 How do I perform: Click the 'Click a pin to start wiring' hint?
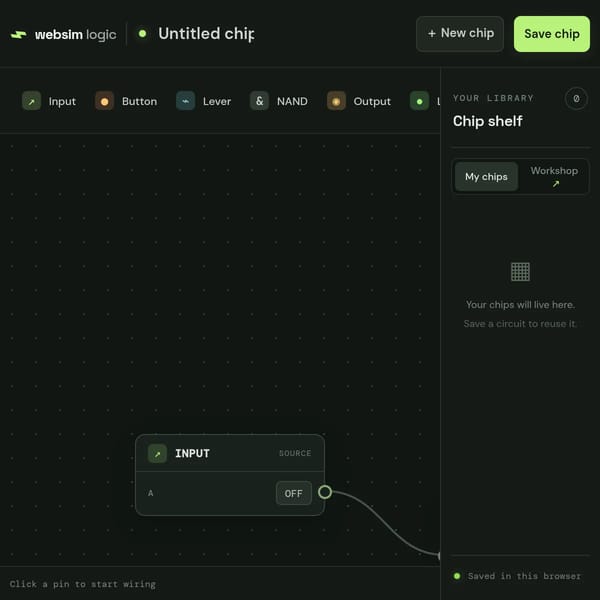83,584
